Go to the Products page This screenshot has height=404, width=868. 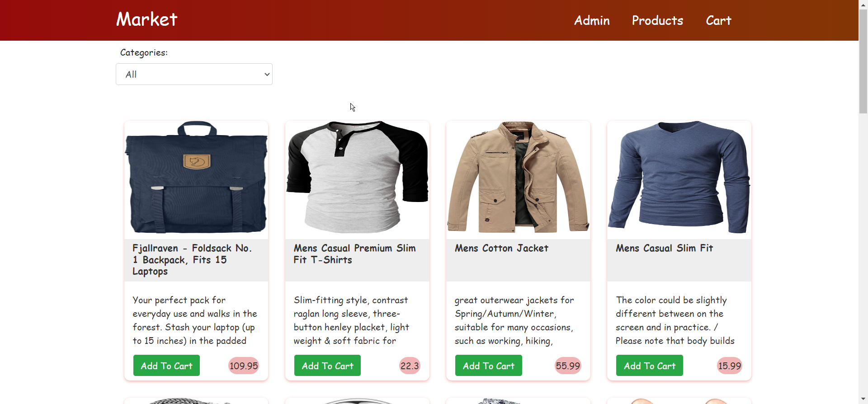[x=657, y=21]
